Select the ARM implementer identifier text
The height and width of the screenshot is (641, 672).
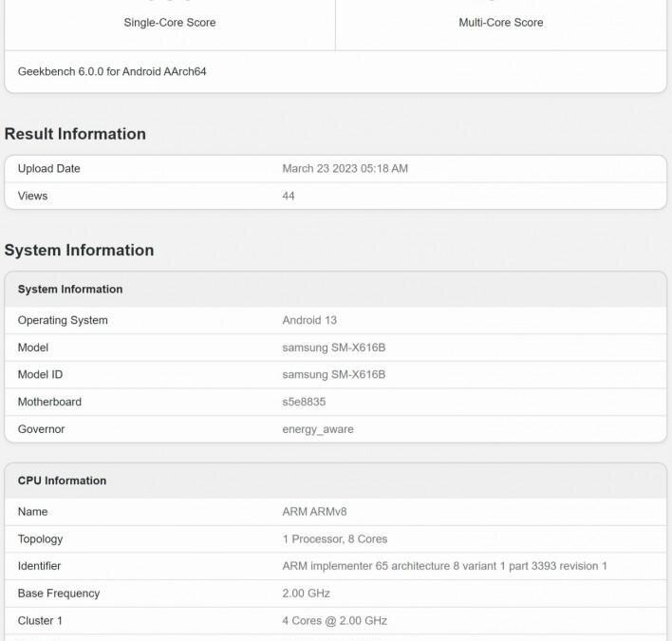(444, 566)
